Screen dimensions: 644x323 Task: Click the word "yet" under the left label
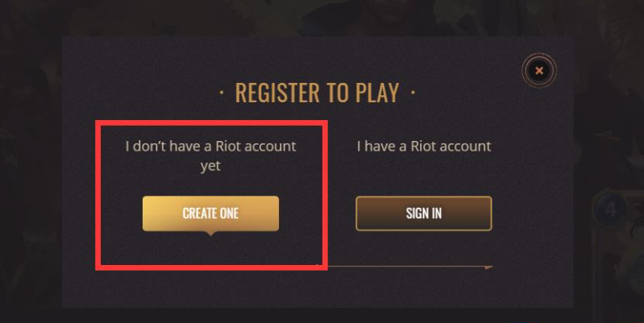210,167
